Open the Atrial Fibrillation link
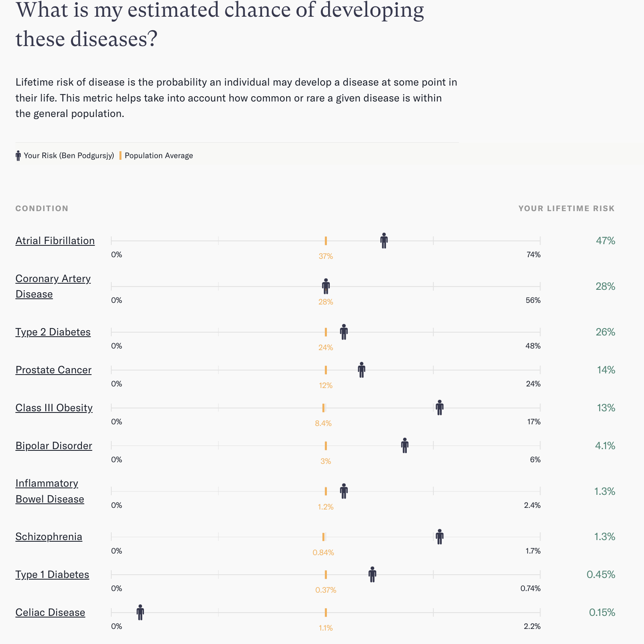 55,241
